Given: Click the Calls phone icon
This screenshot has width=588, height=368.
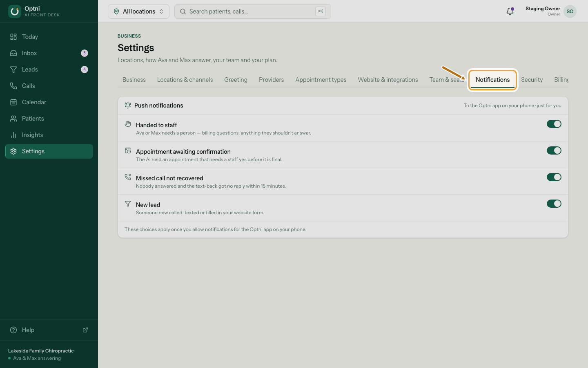Looking at the screenshot, I should click(x=13, y=86).
